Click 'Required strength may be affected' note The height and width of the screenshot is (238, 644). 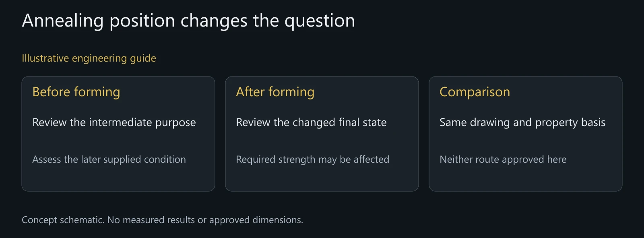(x=312, y=159)
